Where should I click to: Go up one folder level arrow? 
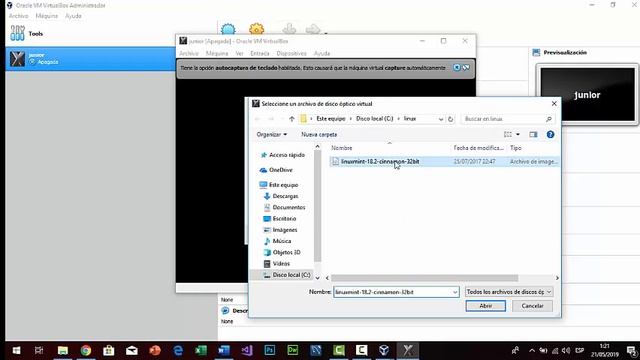click(291, 119)
